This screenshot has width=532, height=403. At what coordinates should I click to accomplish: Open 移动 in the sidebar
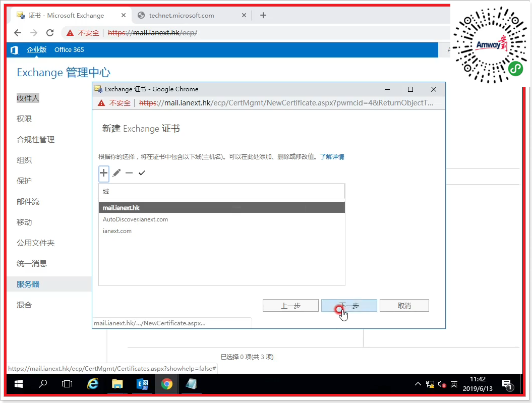24,222
